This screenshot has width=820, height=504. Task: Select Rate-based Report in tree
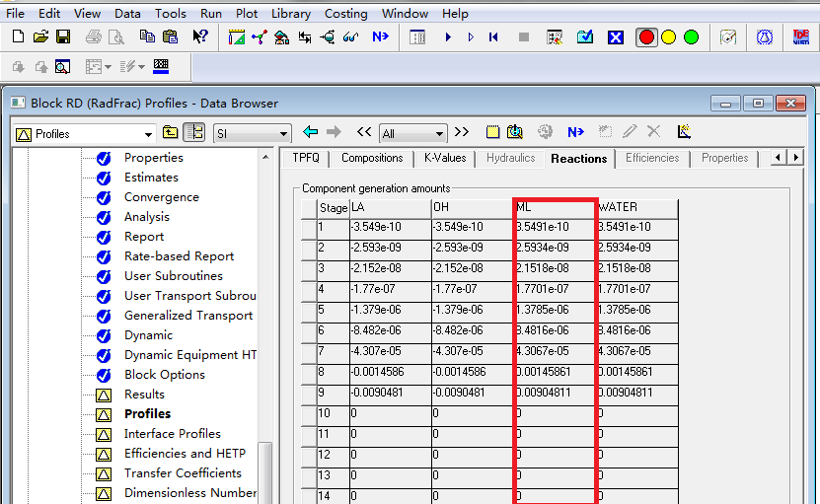[x=179, y=256]
